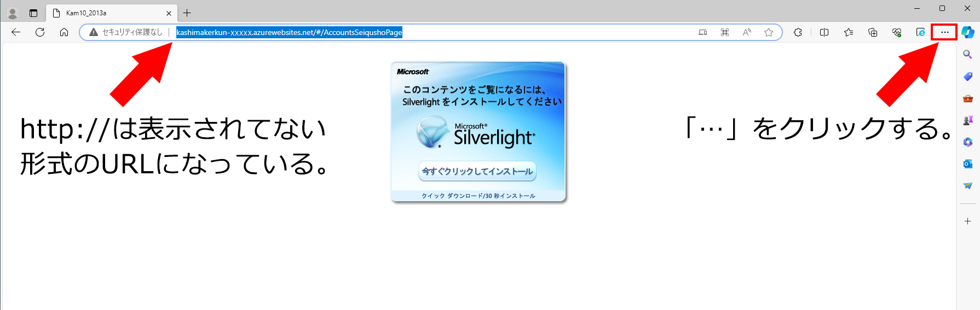Viewport: 980px width, 310px height.
Task: Open Settings and more menu
Action: click(x=944, y=32)
